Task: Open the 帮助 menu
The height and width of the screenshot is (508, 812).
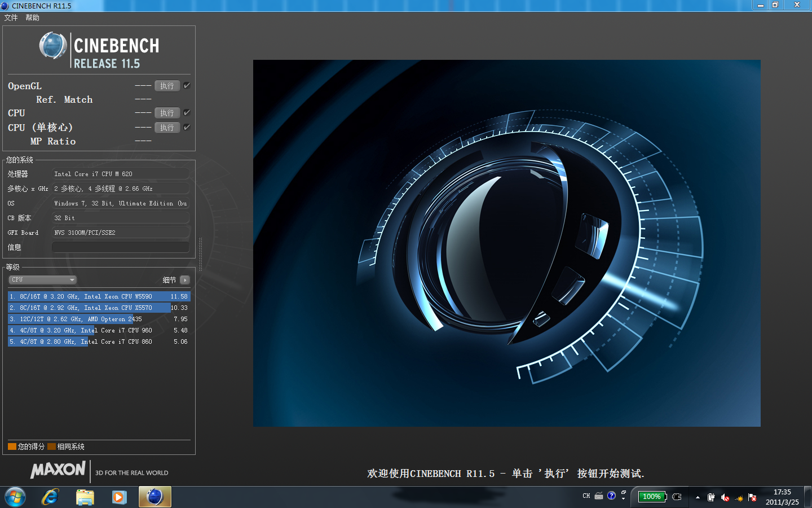Action: pyautogui.click(x=32, y=17)
